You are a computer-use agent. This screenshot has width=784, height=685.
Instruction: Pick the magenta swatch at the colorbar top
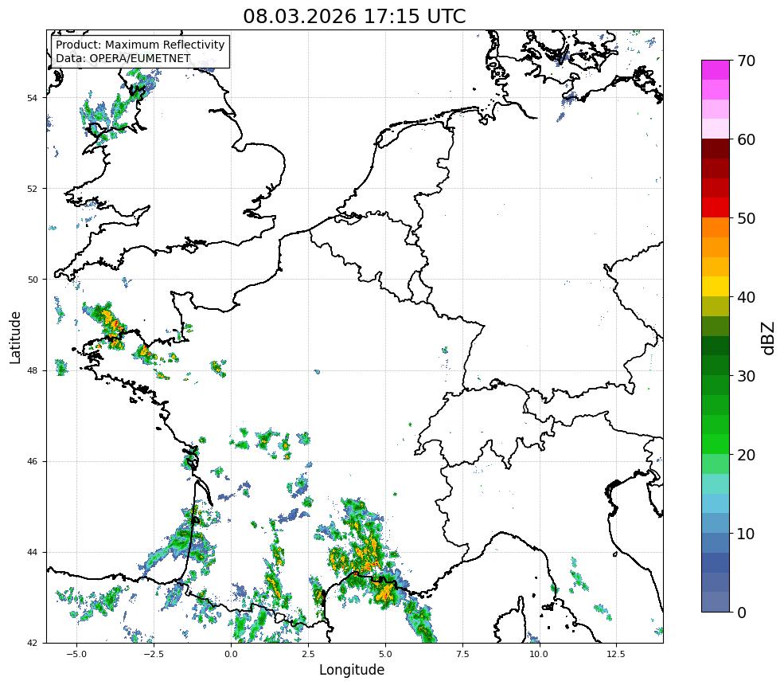(716, 70)
